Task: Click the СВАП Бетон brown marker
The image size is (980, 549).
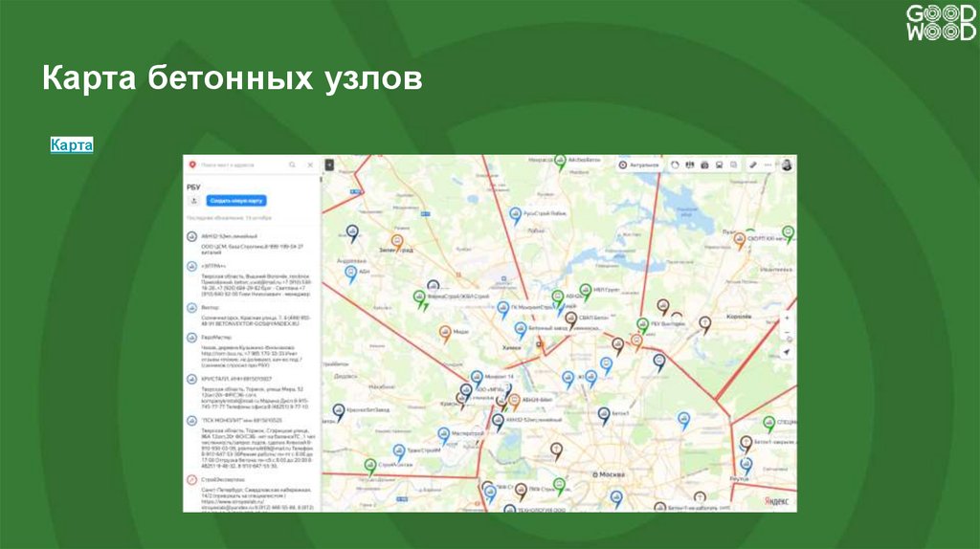Action: click(570, 319)
